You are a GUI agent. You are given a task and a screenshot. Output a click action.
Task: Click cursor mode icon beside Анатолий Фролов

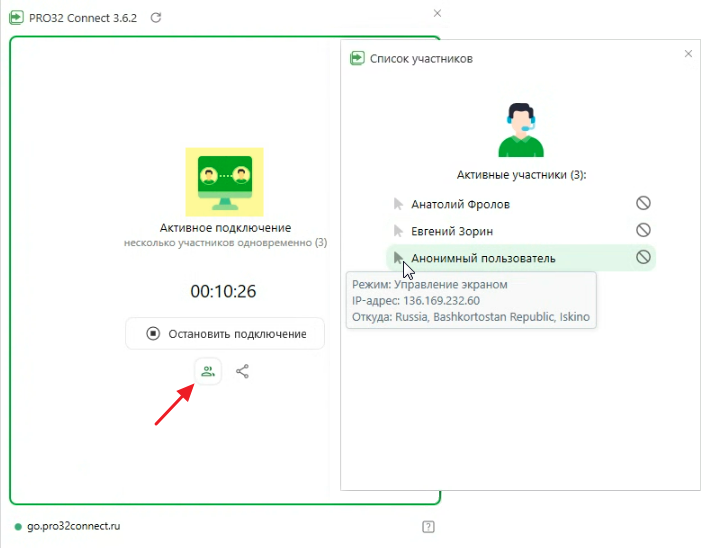pyautogui.click(x=398, y=204)
